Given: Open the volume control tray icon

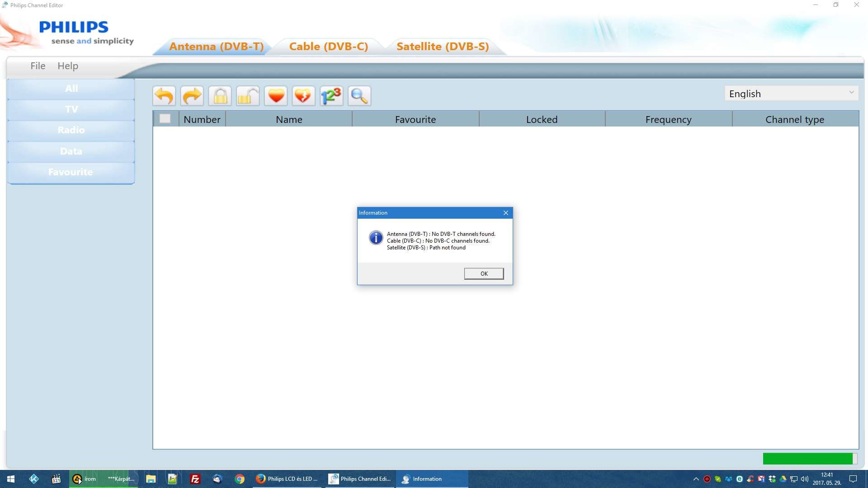Looking at the screenshot, I should [x=805, y=479].
